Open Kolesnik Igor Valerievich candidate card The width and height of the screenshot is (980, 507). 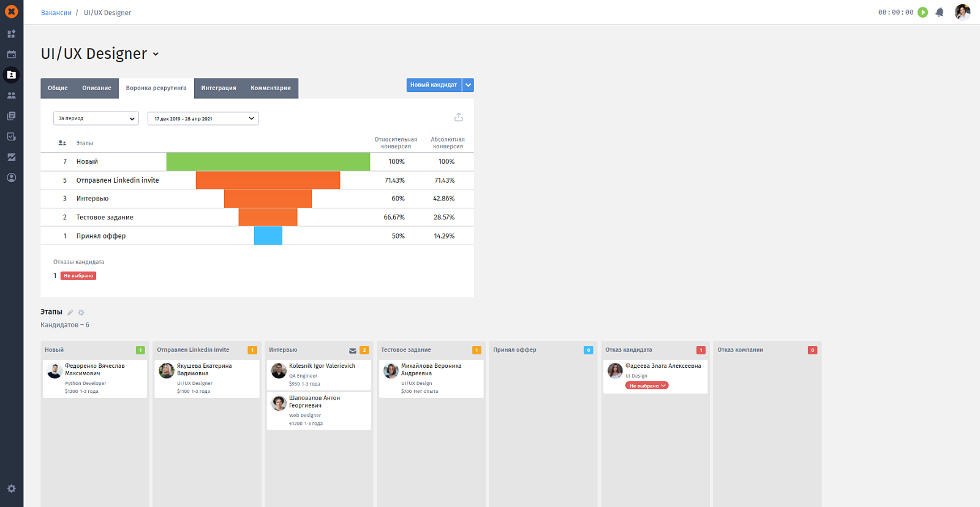(x=319, y=375)
